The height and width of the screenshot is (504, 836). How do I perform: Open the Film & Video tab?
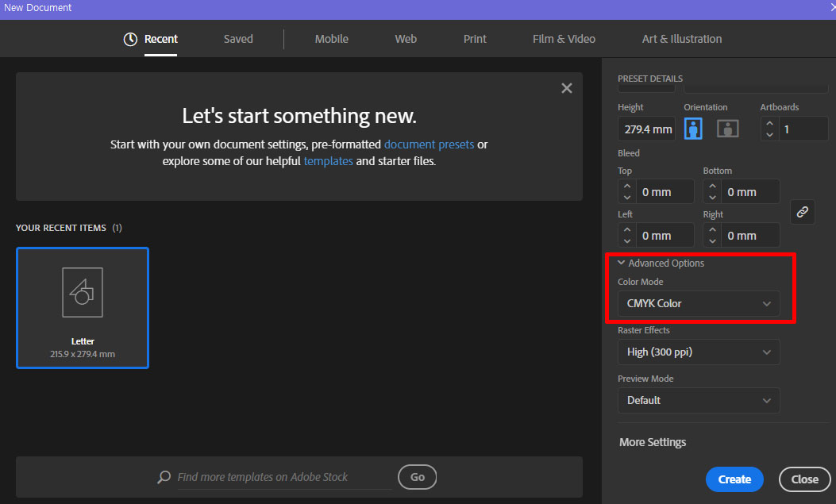coord(564,39)
